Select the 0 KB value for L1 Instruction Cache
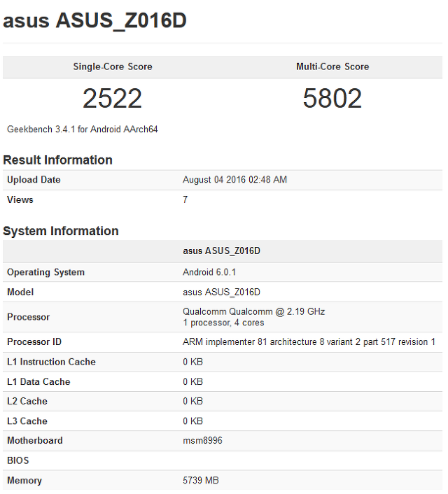The width and height of the screenshot is (448, 494). 192,362
